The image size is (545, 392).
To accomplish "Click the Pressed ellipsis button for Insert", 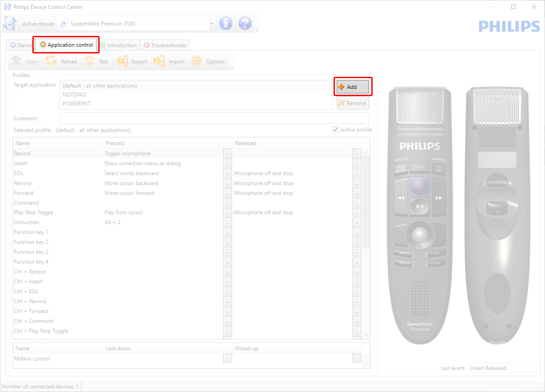I will pyautogui.click(x=228, y=163).
